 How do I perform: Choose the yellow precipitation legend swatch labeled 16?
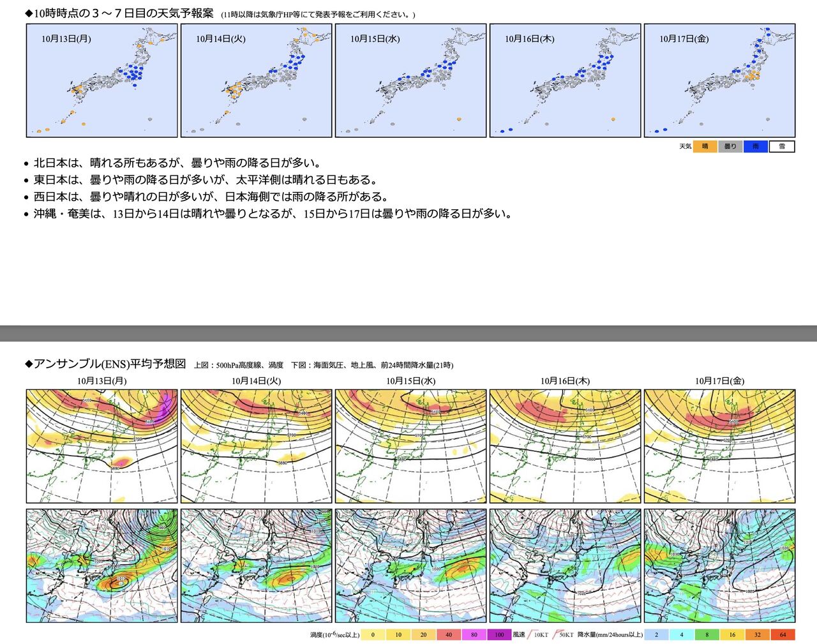(732, 634)
